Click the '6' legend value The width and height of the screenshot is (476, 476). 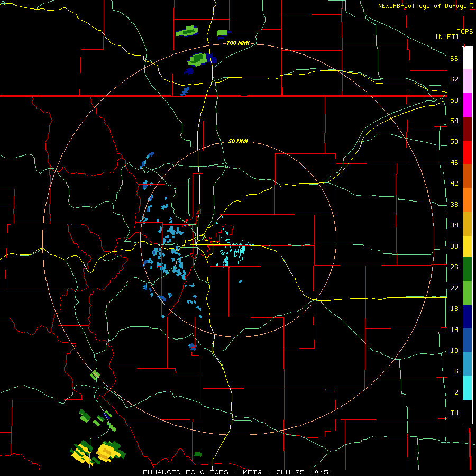coord(456,371)
